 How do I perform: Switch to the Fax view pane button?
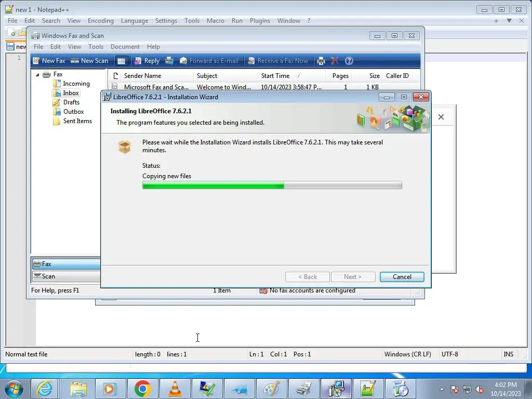tap(66, 263)
